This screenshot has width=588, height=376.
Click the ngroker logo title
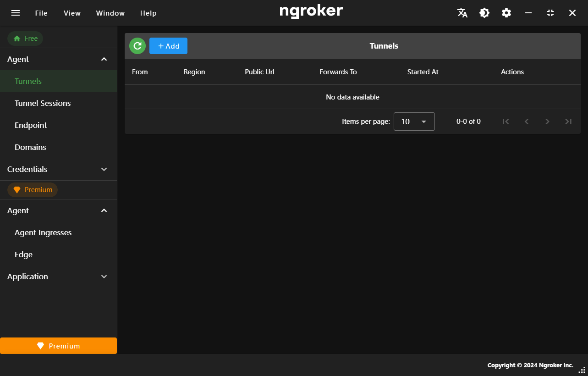pyautogui.click(x=311, y=11)
